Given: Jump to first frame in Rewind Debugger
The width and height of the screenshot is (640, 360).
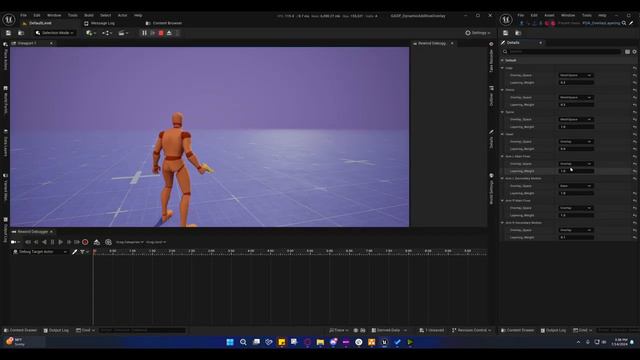Looking at the screenshot, I should pos(28,242).
